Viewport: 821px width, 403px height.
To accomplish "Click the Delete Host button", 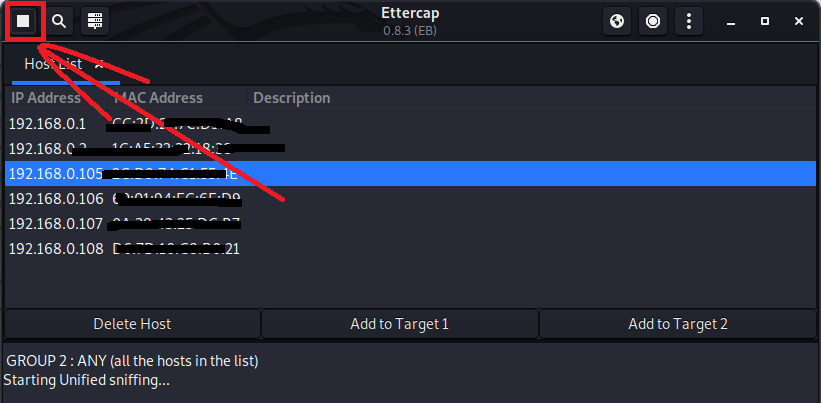I will coord(132,324).
